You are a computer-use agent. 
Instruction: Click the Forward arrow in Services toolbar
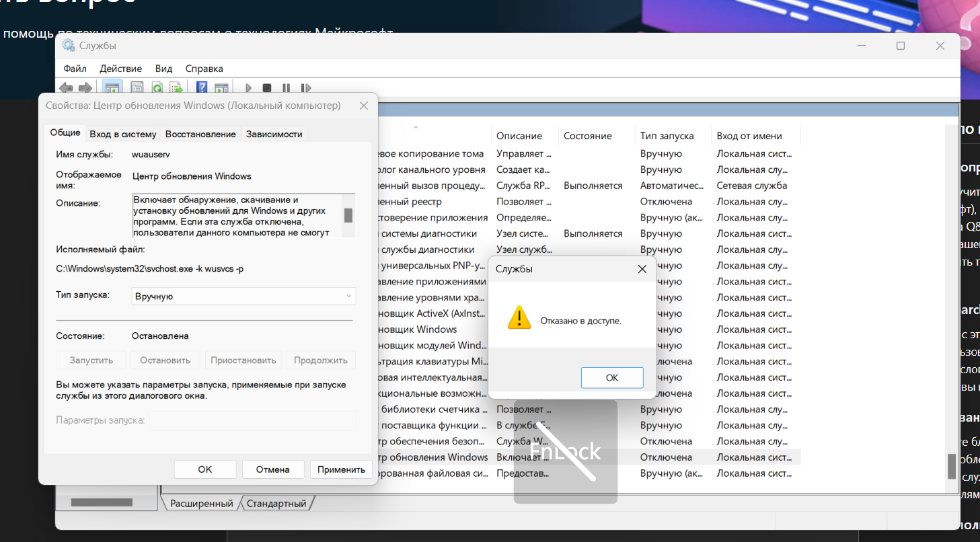click(85, 88)
